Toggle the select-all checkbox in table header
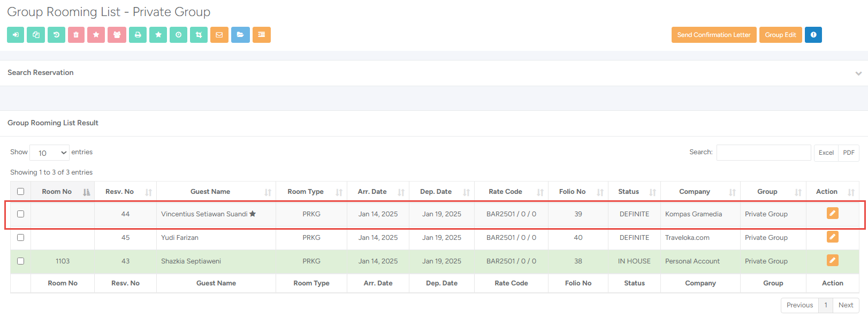868x317 pixels. tap(21, 192)
